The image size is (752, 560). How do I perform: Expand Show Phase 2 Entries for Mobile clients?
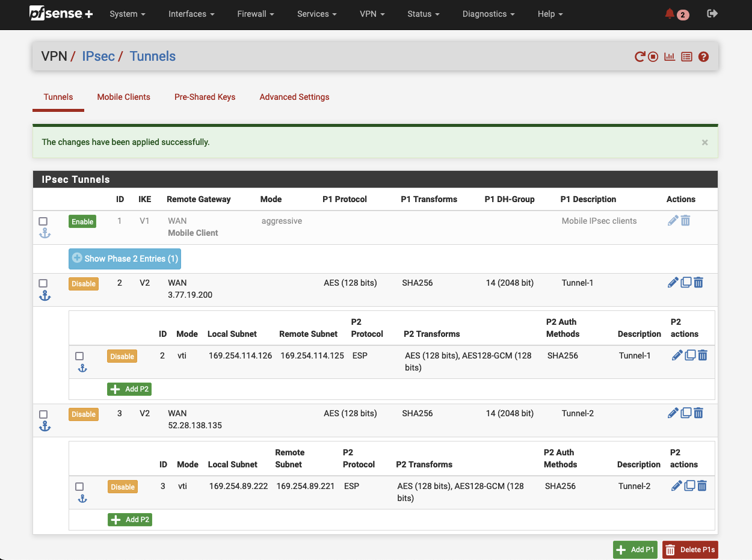[x=125, y=258]
